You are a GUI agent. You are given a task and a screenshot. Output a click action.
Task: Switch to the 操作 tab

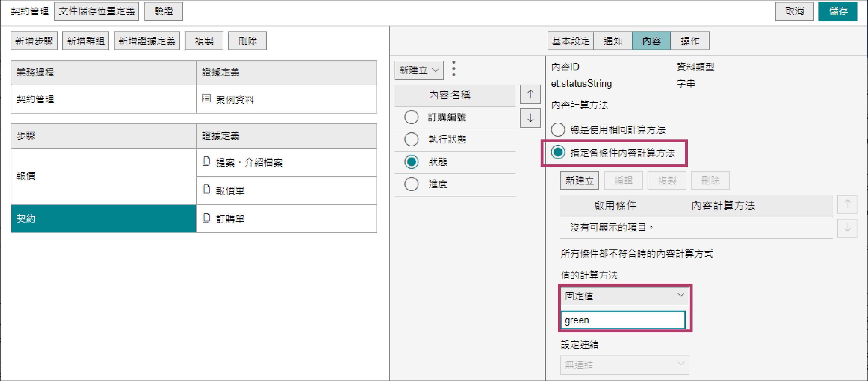pos(689,41)
